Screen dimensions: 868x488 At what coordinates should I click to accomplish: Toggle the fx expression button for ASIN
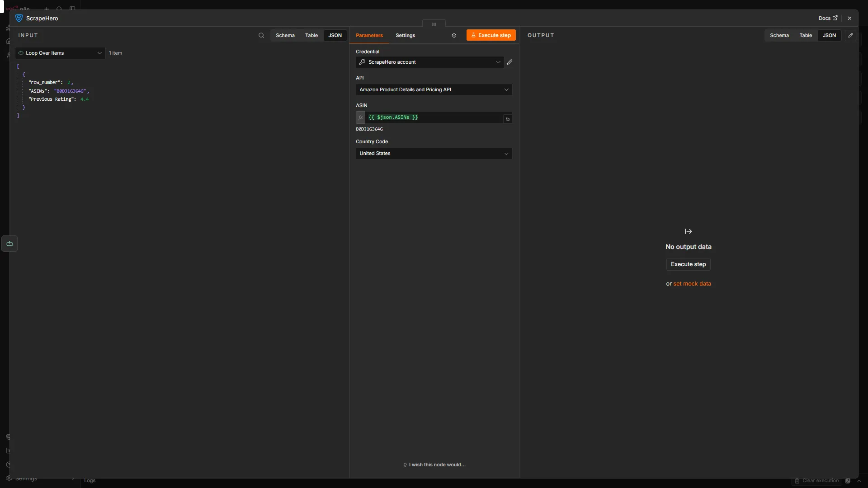click(360, 117)
